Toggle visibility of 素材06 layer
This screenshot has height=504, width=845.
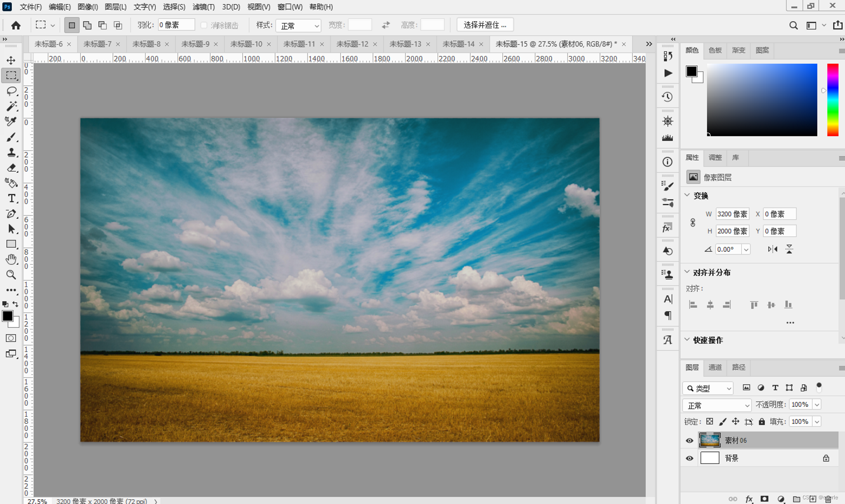point(689,440)
